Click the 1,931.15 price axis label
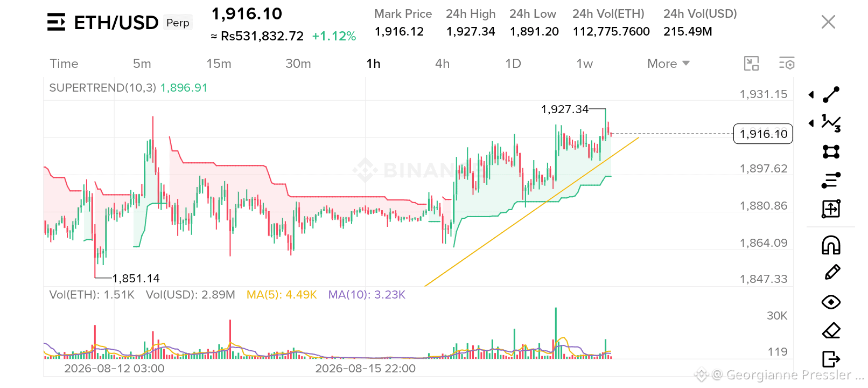This screenshot has height=388, width=868. coord(764,94)
